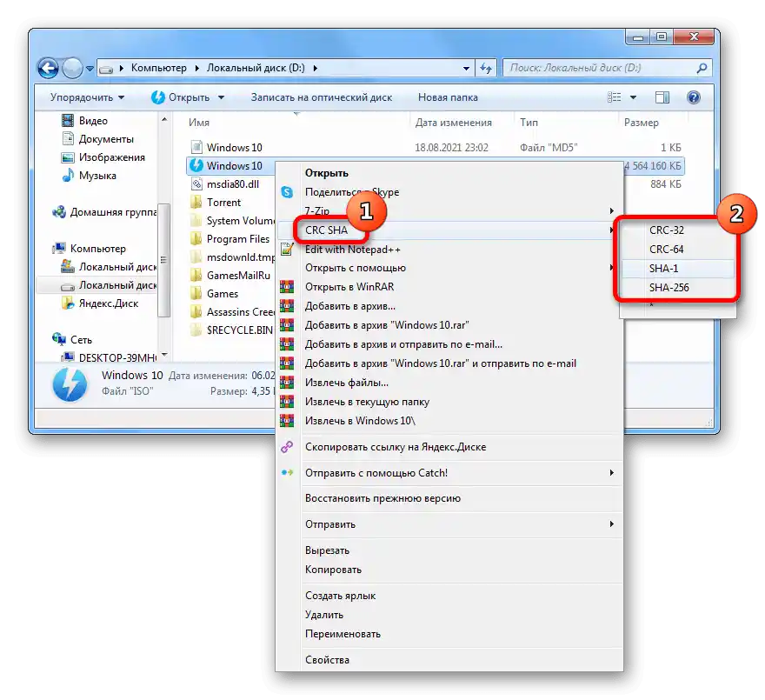Screen dimensions: 765x700
Task: Select the Windows 10 MD5 file
Action: [227, 148]
